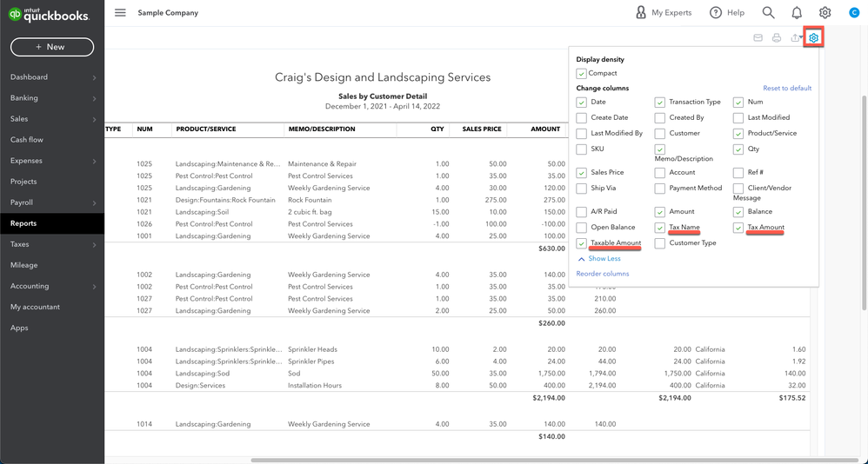The height and width of the screenshot is (464, 868).
Task: Click the horizontal scrollbar at the bottom
Action: (x=554, y=460)
